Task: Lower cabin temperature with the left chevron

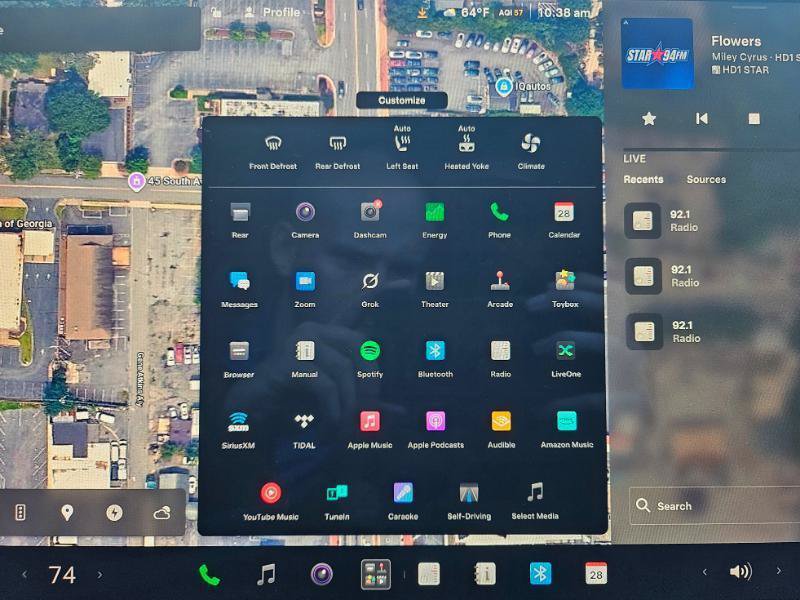Action: (x=24, y=574)
